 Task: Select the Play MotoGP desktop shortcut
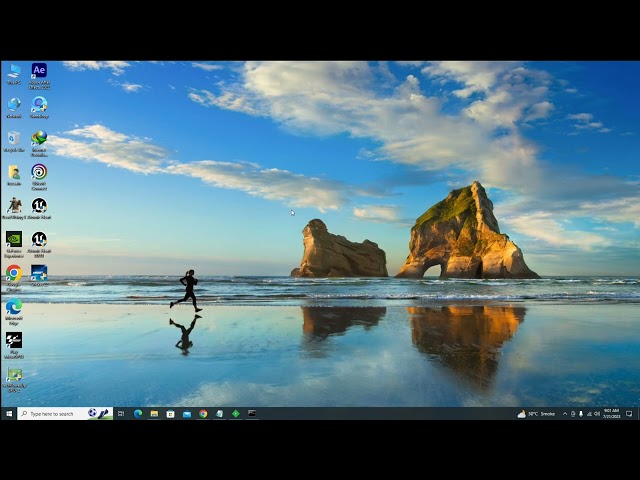[x=14, y=345]
